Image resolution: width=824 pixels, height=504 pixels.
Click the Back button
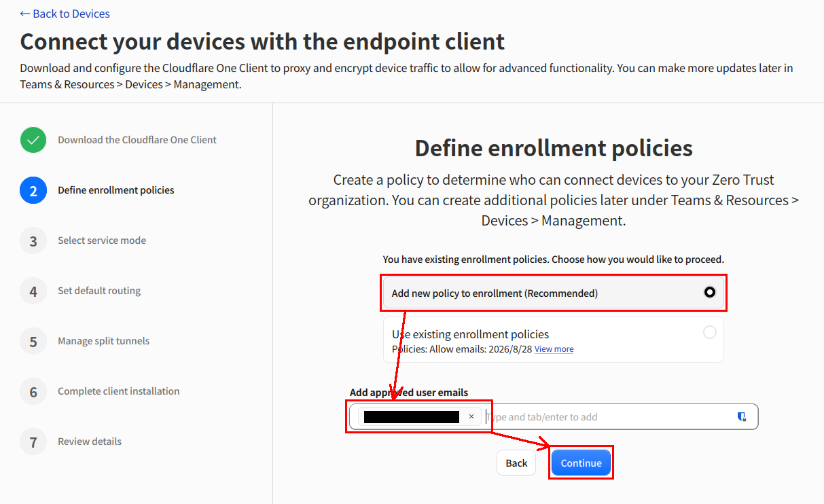tap(516, 463)
